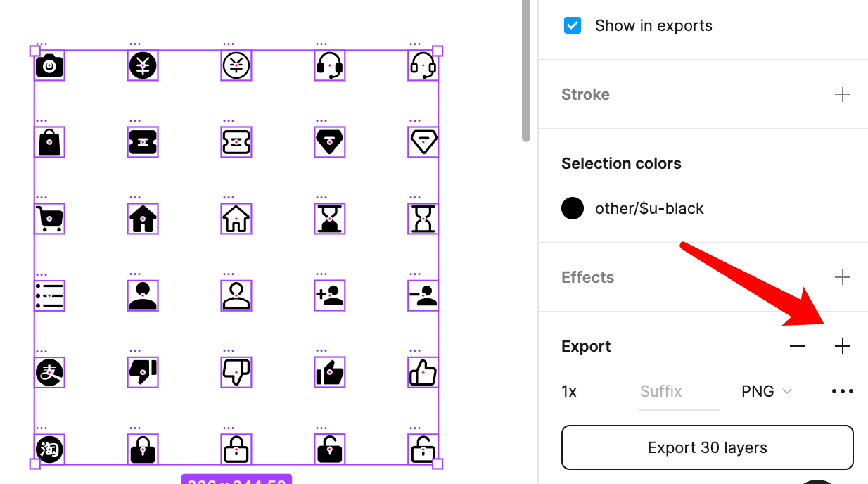
Task: Add an effect with plus icon
Action: [842, 277]
